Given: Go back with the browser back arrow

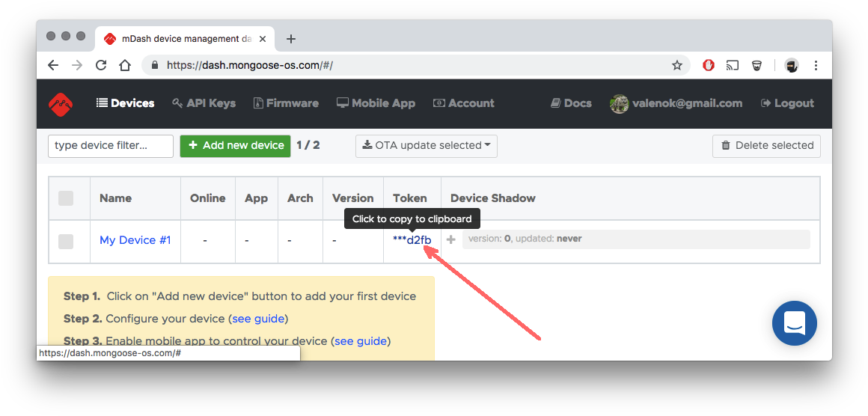Looking at the screenshot, I should point(53,65).
